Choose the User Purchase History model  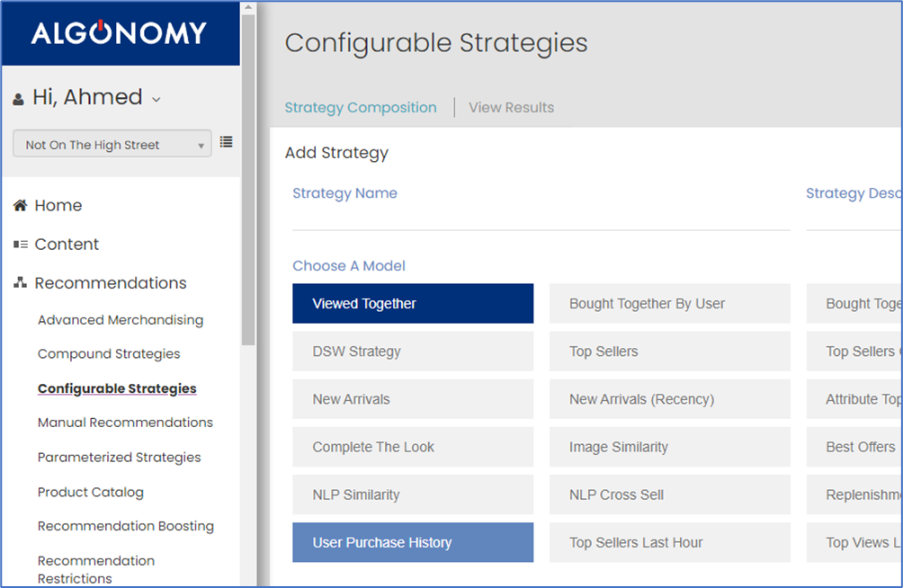(413, 543)
